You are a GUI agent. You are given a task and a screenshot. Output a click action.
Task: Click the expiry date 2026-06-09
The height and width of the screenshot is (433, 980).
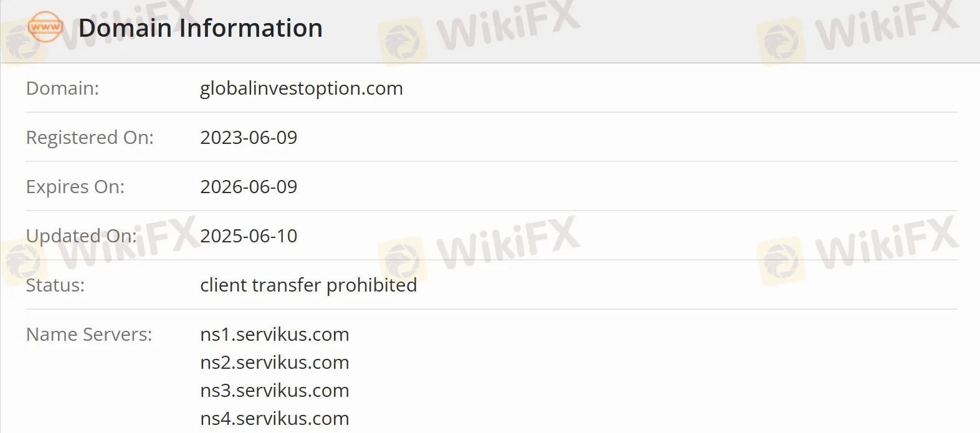[249, 187]
